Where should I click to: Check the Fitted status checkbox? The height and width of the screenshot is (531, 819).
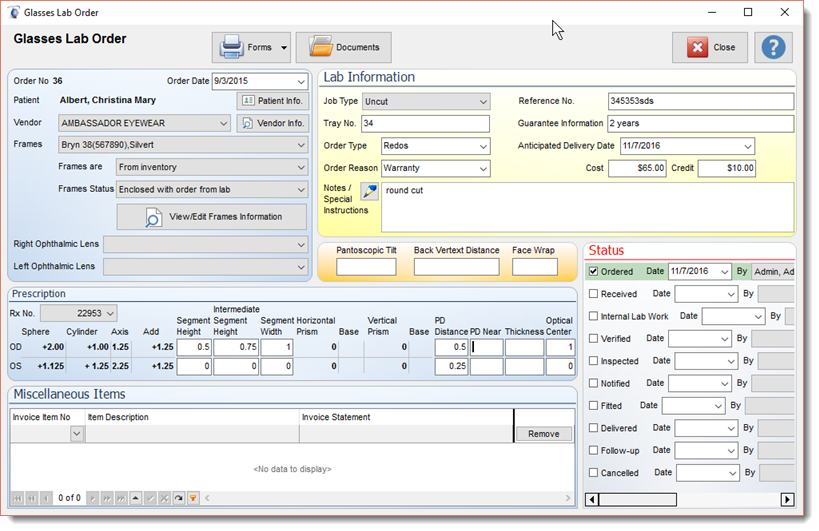coord(593,405)
